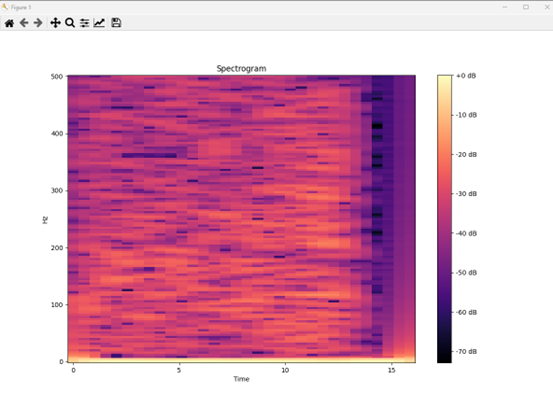
Task: Click the 10 x-axis tick label
Action: point(285,370)
